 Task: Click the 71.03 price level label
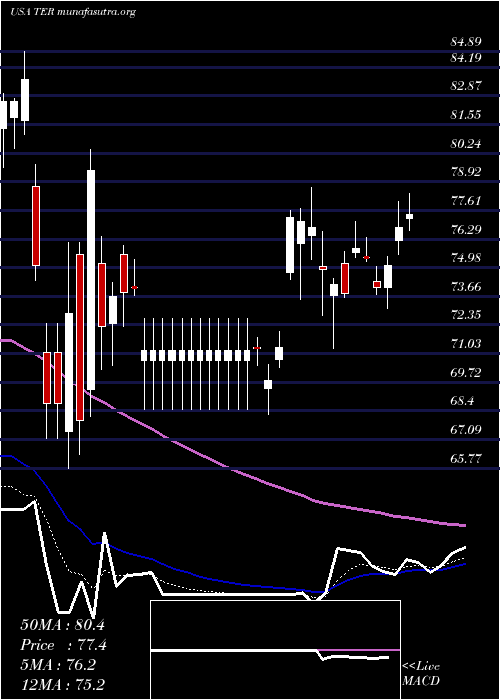(x=466, y=344)
